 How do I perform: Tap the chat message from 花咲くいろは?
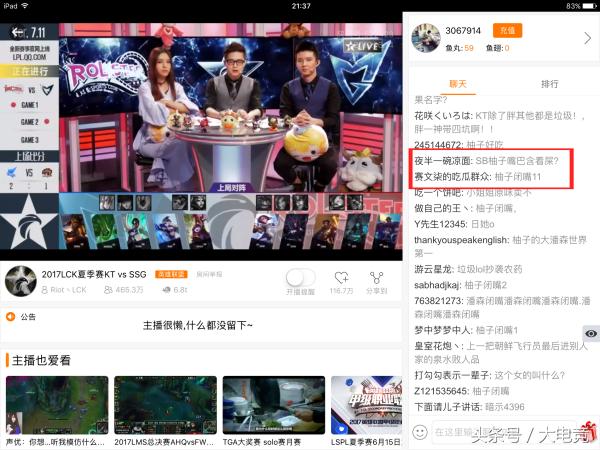coord(500,122)
